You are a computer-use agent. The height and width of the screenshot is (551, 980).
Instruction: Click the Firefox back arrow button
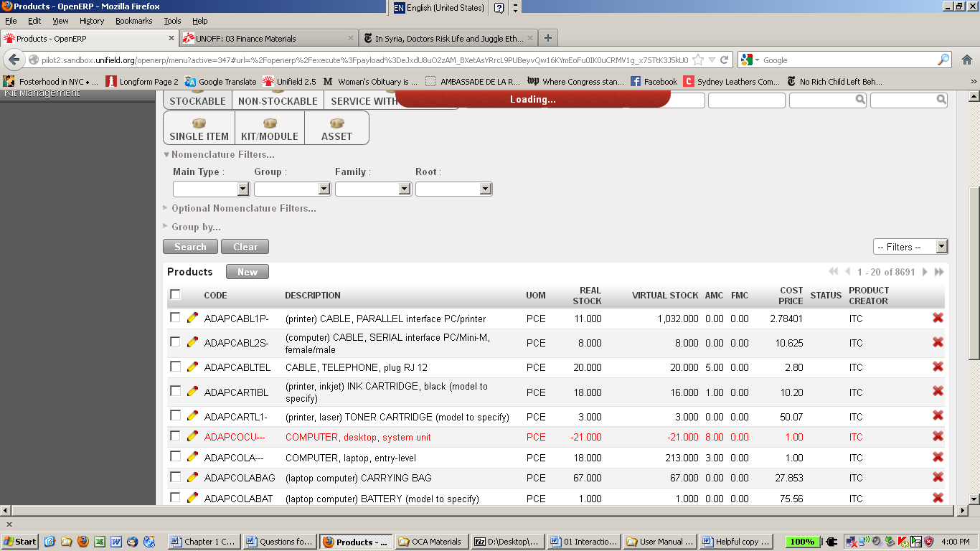pyautogui.click(x=14, y=60)
